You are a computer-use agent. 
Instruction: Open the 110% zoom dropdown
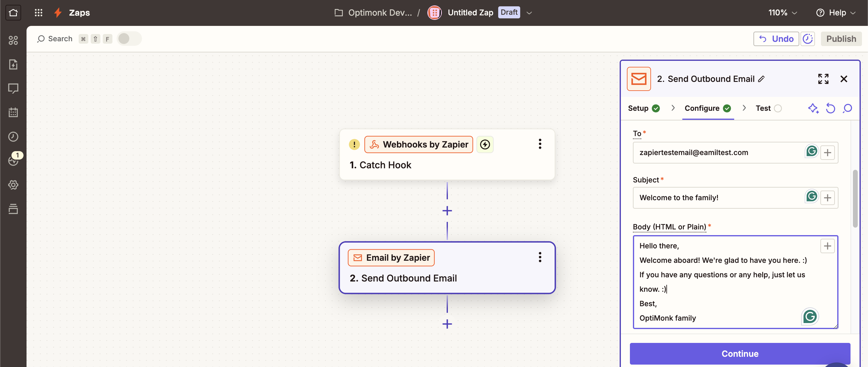coord(782,13)
